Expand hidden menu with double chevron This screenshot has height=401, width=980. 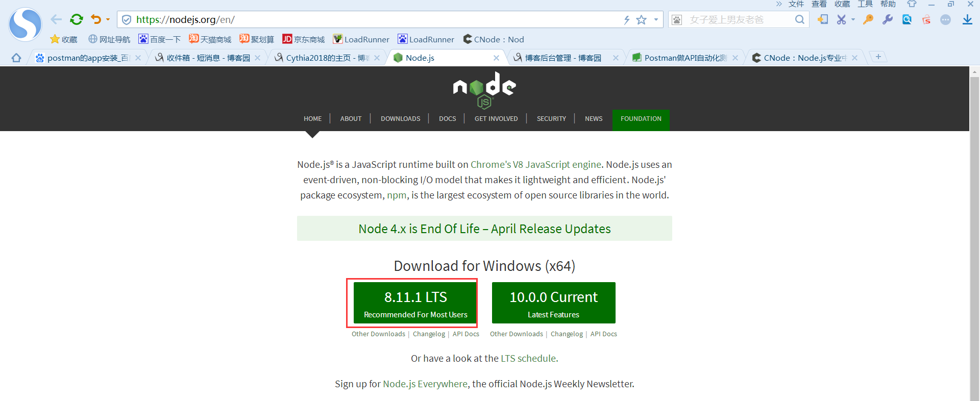point(779,4)
